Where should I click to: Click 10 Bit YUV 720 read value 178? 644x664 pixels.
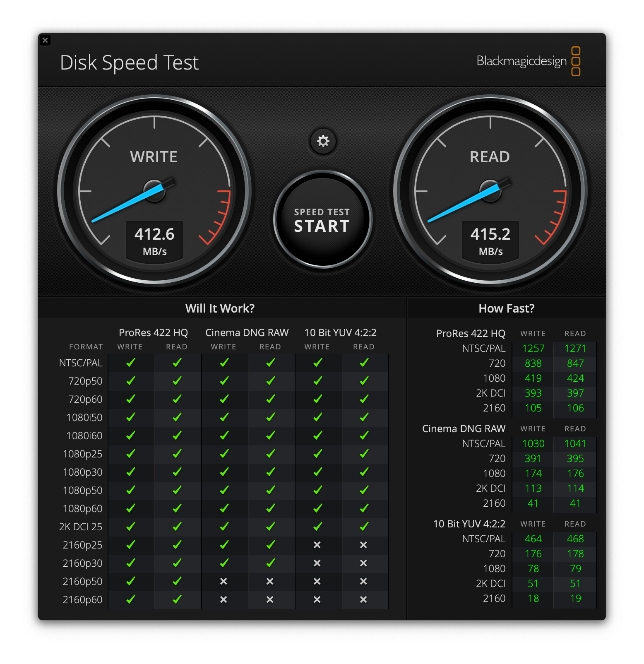pyautogui.click(x=575, y=554)
